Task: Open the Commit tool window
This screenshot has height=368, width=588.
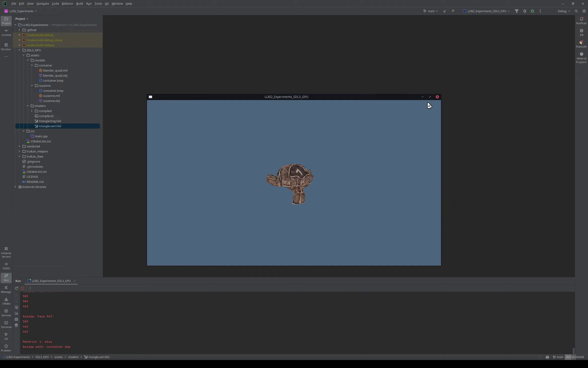Action: (x=6, y=32)
